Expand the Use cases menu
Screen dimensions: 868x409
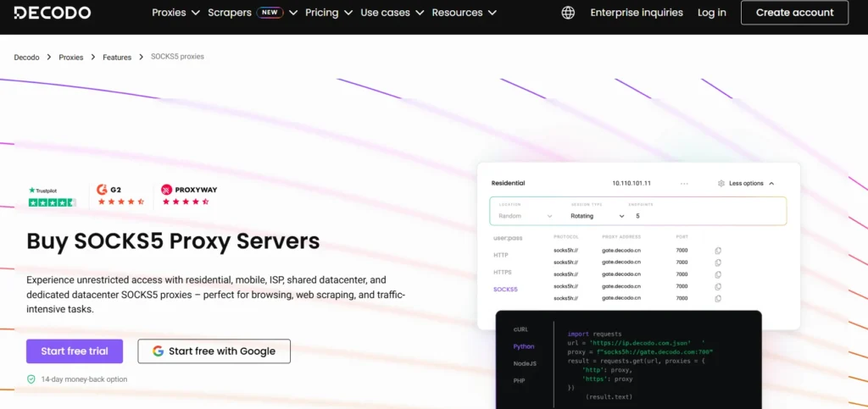pyautogui.click(x=392, y=13)
